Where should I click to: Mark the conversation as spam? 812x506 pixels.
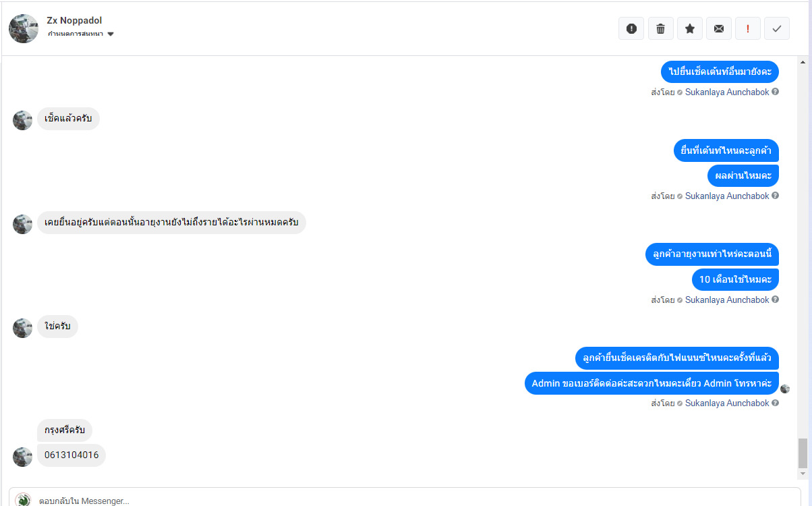(x=631, y=28)
